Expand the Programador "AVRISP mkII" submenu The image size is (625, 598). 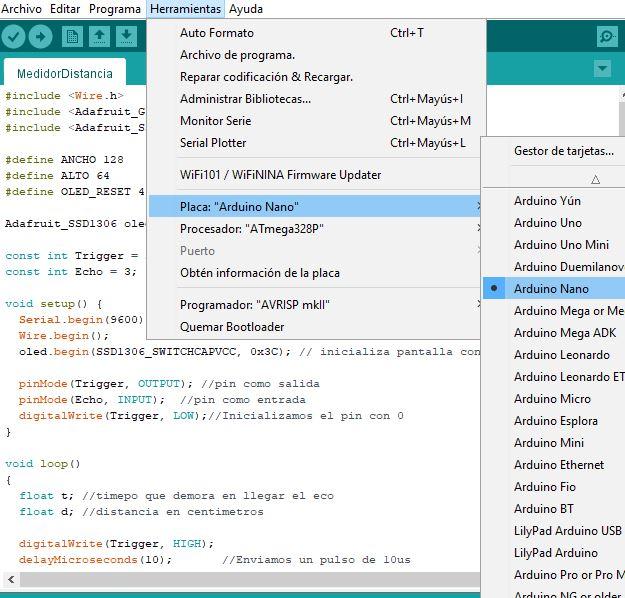click(314, 305)
